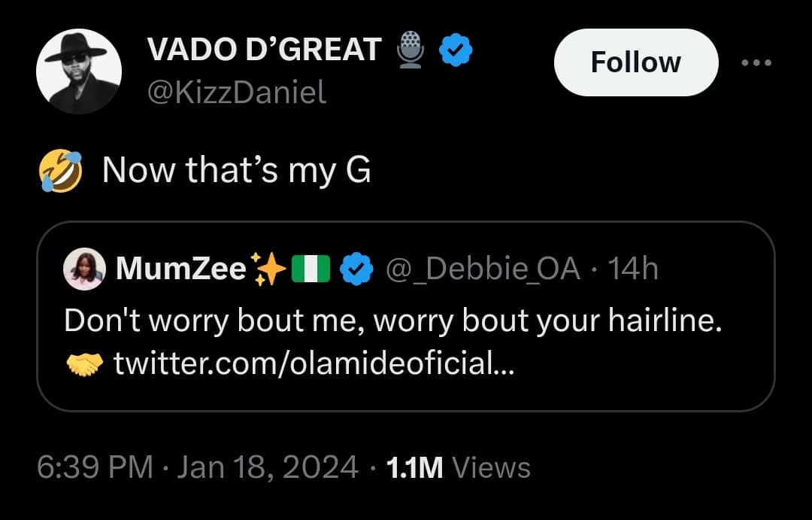Click the 'Now that's my G' tweet text

(x=236, y=170)
